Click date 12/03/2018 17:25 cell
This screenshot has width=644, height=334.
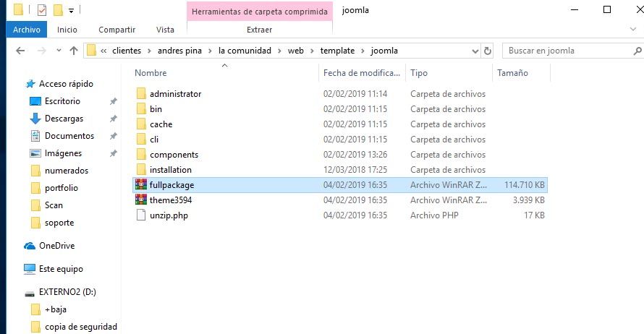pos(355,169)
